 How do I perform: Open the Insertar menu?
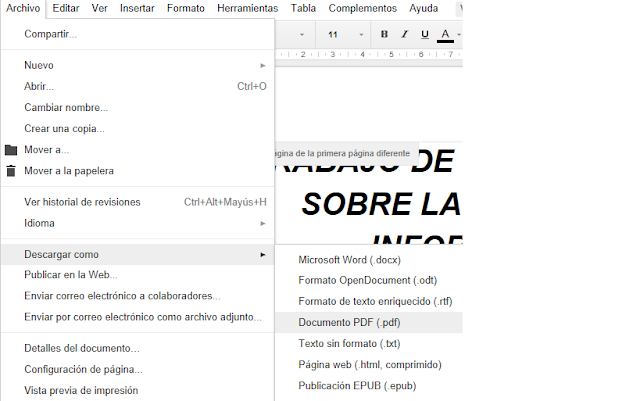point(137,8)
